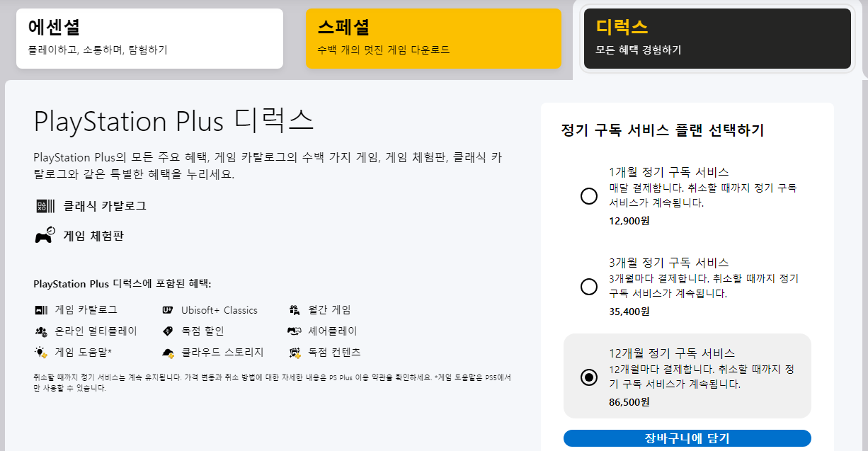Image resolution: width=868 pixels, height=451 pixels.
Task: Click the 3개월 정기 구독 서비스 title
Action: (669, 263)
